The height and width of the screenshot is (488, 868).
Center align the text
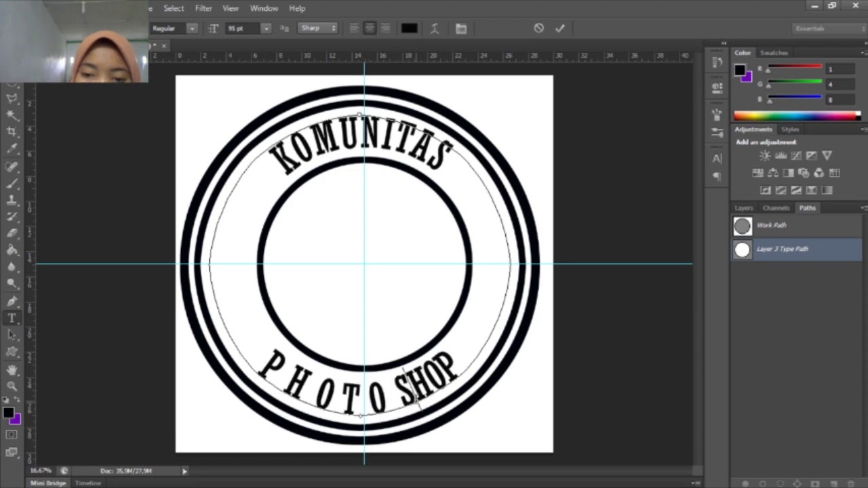tap(370, 28)
